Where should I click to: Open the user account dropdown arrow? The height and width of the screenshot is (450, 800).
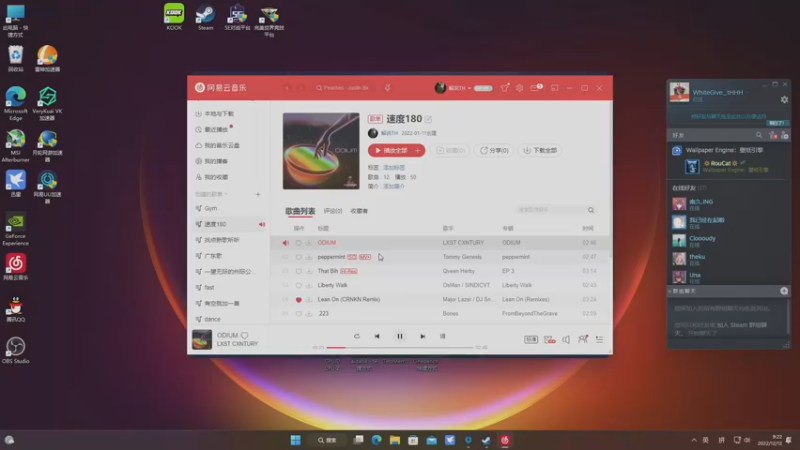[x=469, y=88]
